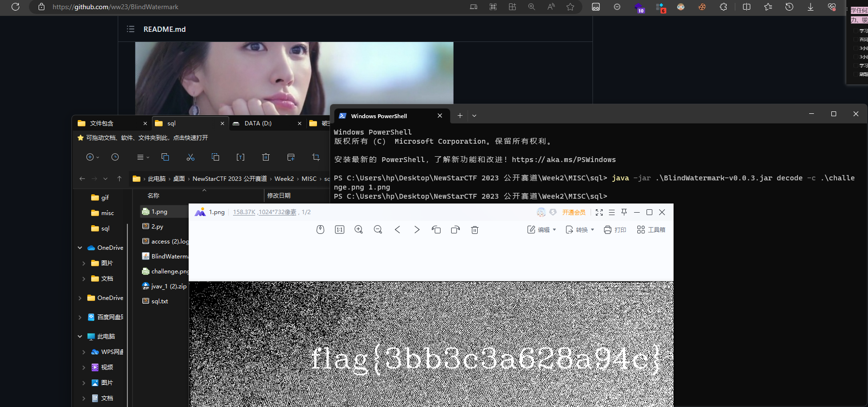Open the 编辑 dropdown in image viewer

tap(542, 230)
